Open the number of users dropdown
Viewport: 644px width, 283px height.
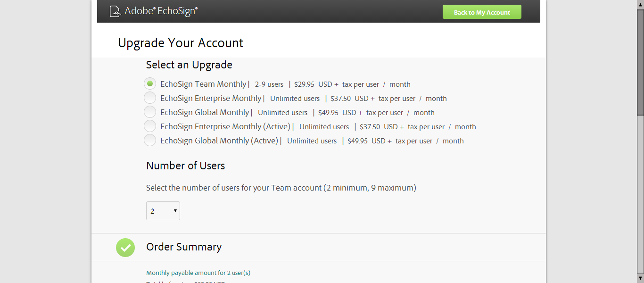163,211
